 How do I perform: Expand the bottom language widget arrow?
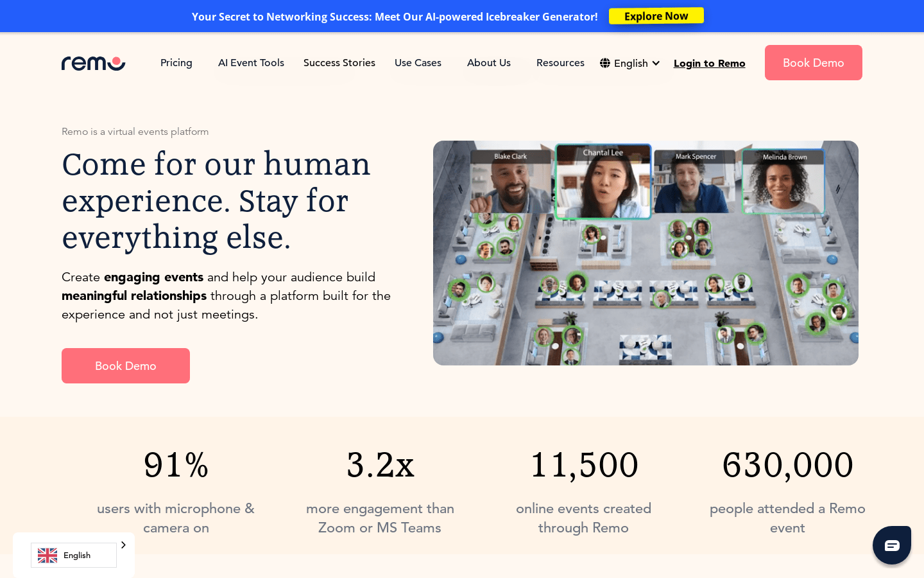point(123,545)
